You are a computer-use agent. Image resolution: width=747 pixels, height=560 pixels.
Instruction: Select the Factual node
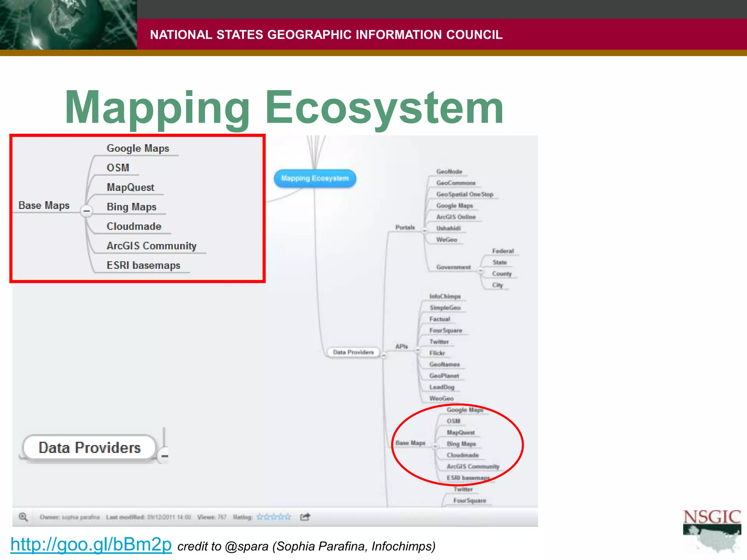tap(440, 319)
